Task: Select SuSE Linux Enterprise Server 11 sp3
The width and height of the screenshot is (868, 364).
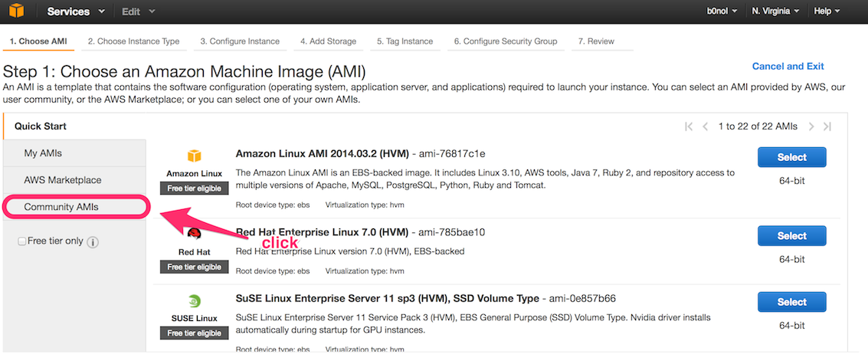Action: coord(791,303)
